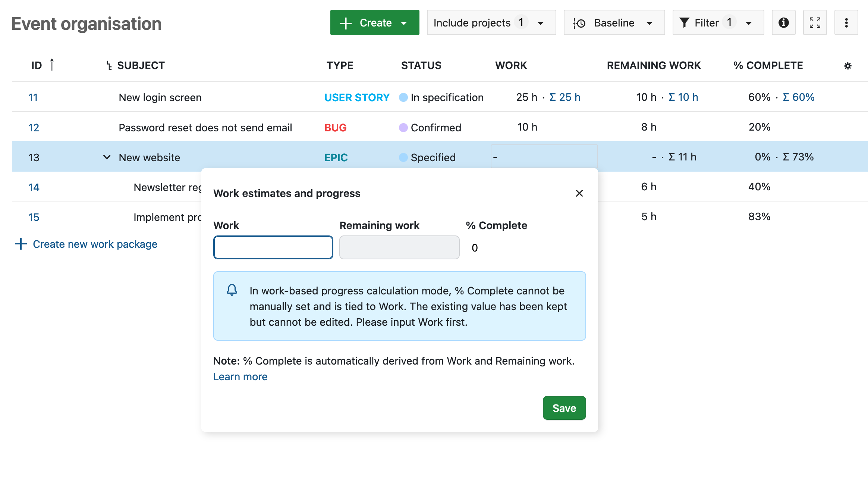Open the Include projects dropdown
Image resolution: width=868 pixels, height=503 pixels.
tap(491, 23)
